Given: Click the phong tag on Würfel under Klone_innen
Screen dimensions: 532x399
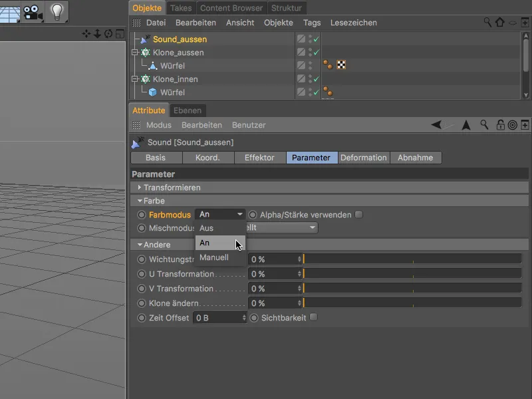Looking at the screenshot, I should pyautogui.click(x=328, y=91).
